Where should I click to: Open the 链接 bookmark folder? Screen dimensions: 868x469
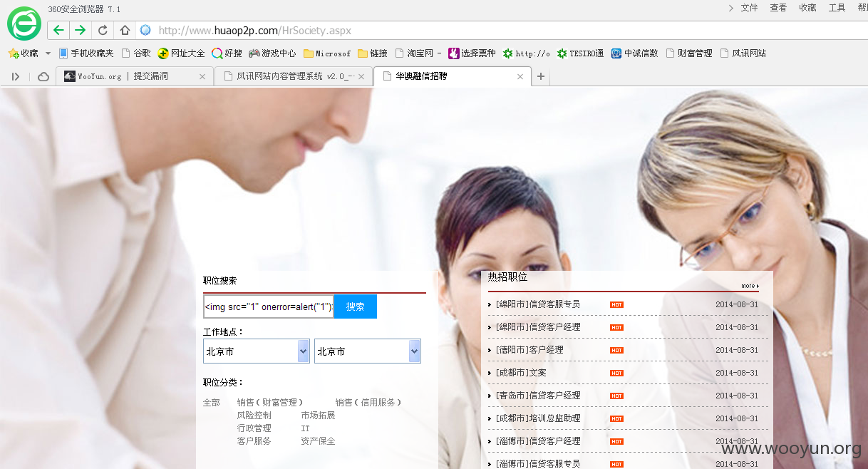pos(373,53)
